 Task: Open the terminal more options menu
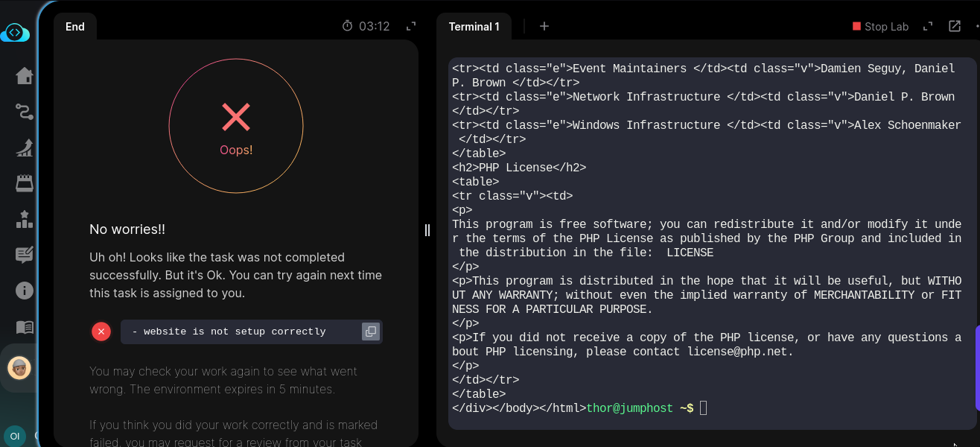pyautogui.click(x=976, y=26)
